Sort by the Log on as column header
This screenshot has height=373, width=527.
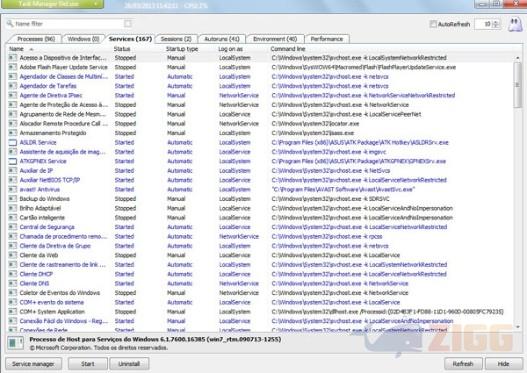(x=231, y=49)
